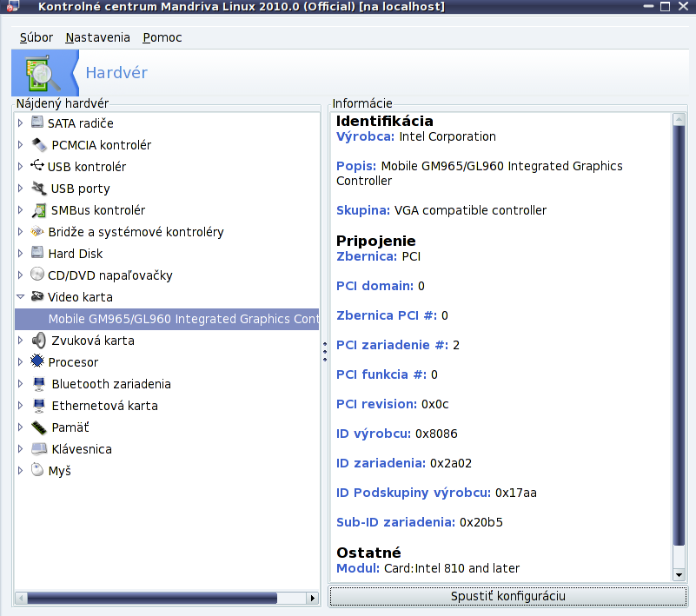Maximize the Kontrolné centrum window
This screenshot has width=696, height=616.
(665, 6)
